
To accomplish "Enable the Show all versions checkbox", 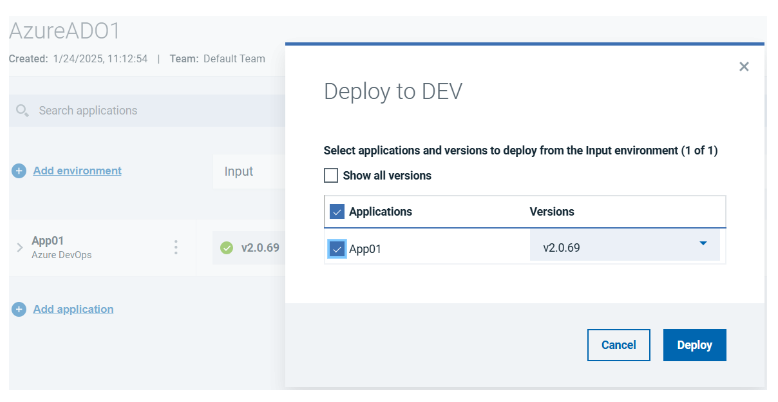I will 331,176.
